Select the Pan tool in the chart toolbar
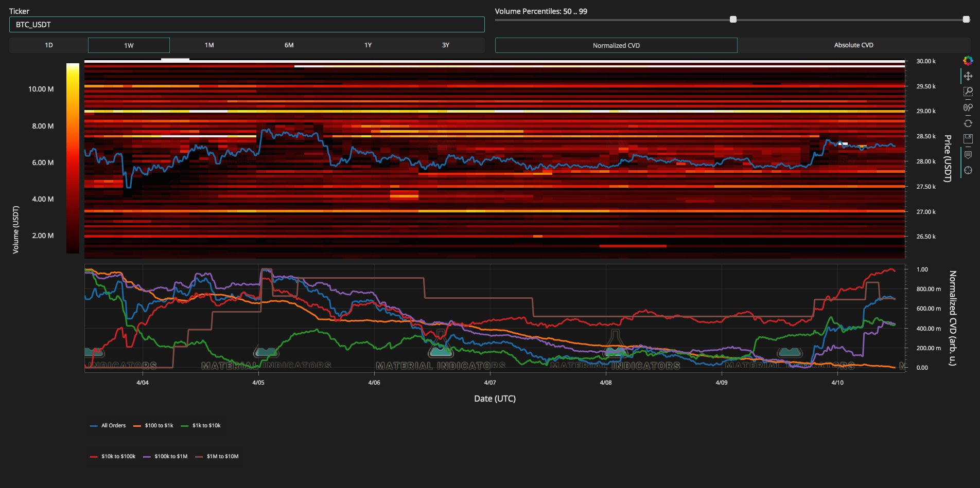This screenshot has height=488, width=980. coord(968,76)
